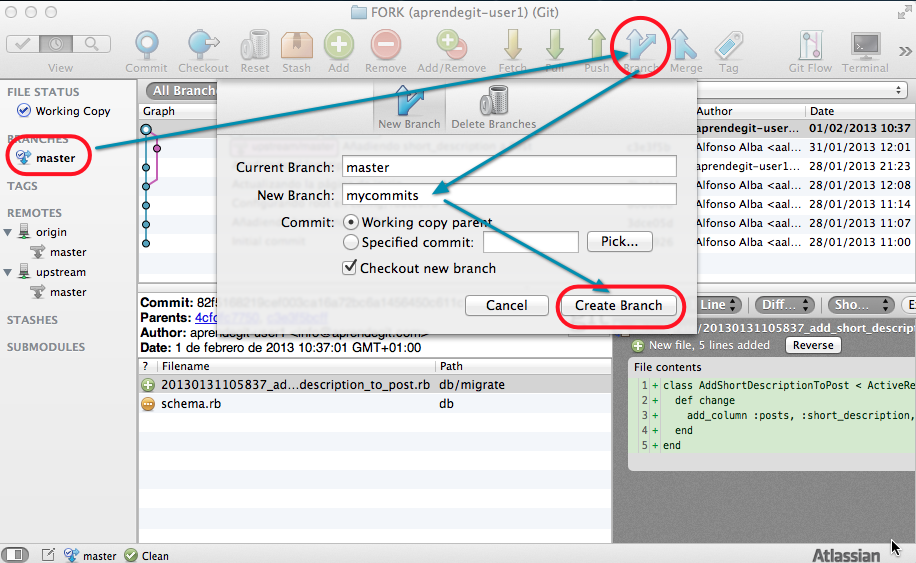Open Terminal from the toolbar
The image size is (916, 563).
coord(864,45)
